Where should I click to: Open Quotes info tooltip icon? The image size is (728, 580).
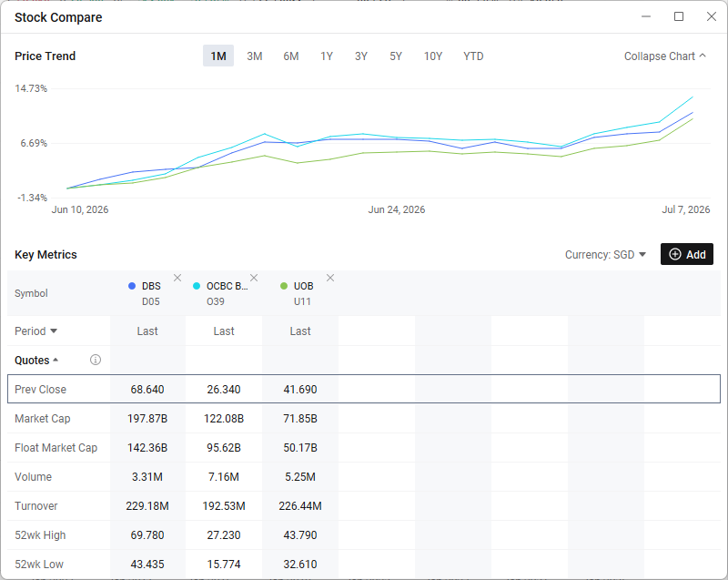point(96,360)
